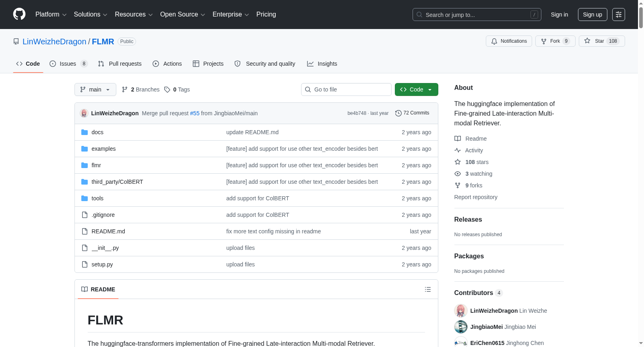This screenshot has height=347, width=644.
Task: Click the .gitignore file icon
Action: 85,215
